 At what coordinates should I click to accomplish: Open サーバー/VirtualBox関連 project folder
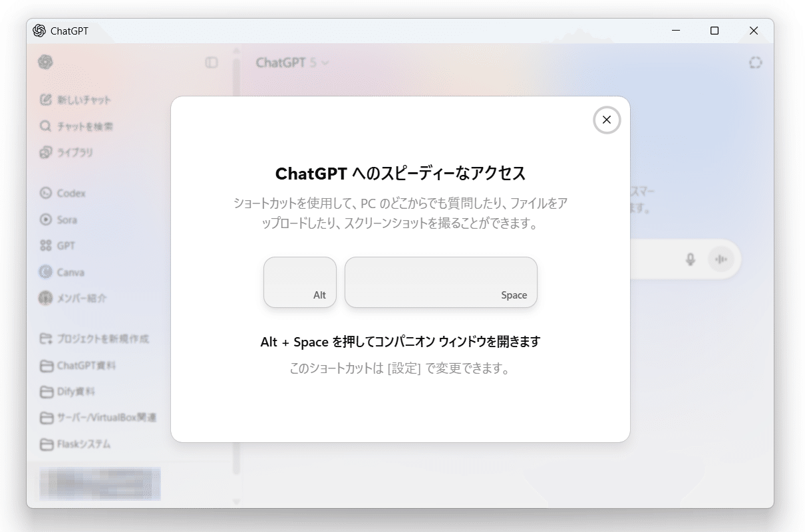pos(98,418)
